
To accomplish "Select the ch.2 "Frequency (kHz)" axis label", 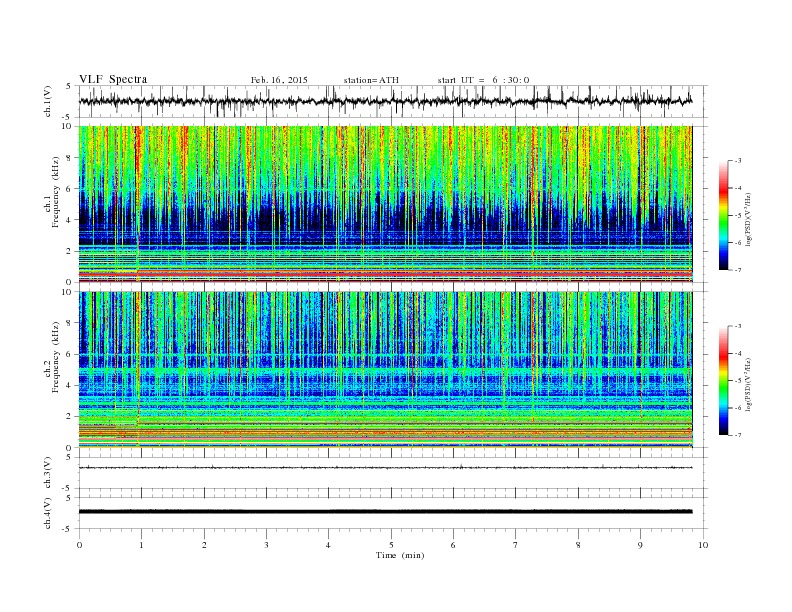I will click(x=56, y=356).
